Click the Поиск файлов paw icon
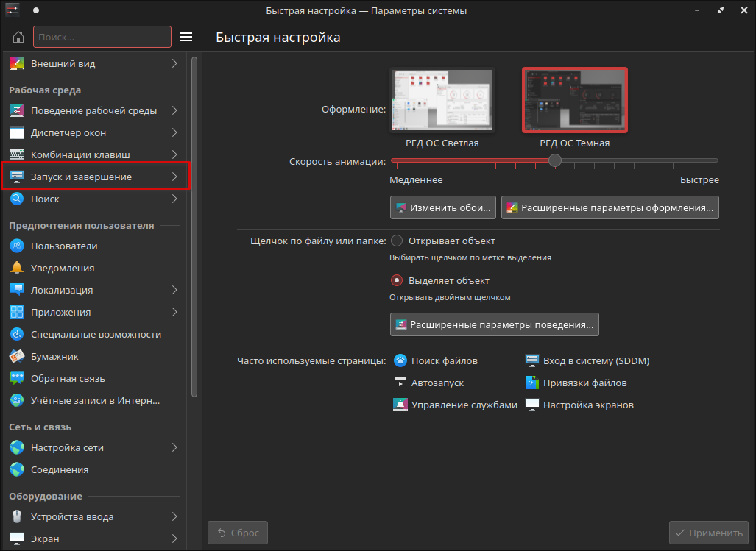 (x=400, y=360)
